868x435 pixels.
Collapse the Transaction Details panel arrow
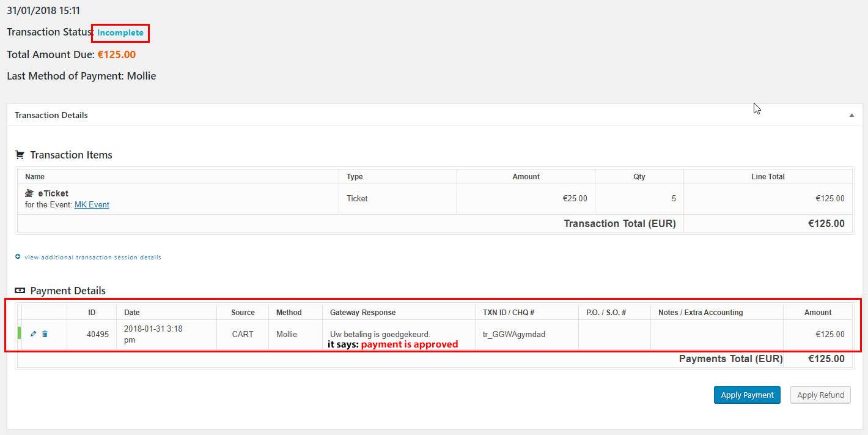tap(851, 115)
